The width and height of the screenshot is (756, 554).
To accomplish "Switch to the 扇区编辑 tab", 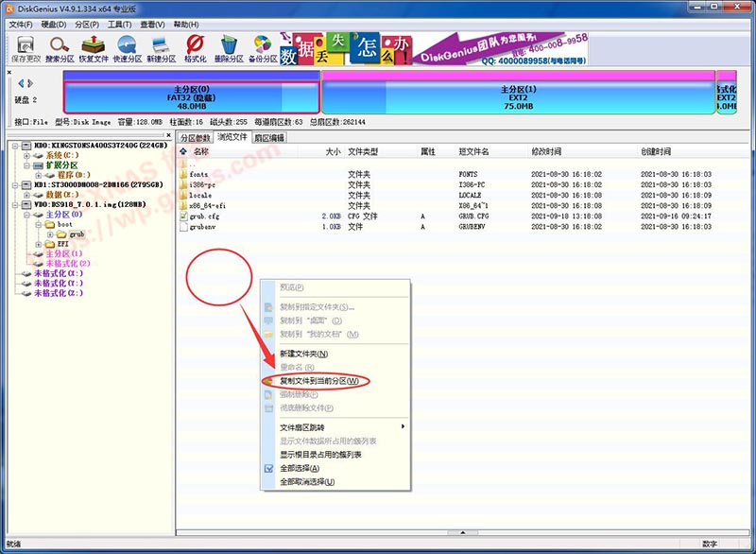I will [x=269, y=138].
